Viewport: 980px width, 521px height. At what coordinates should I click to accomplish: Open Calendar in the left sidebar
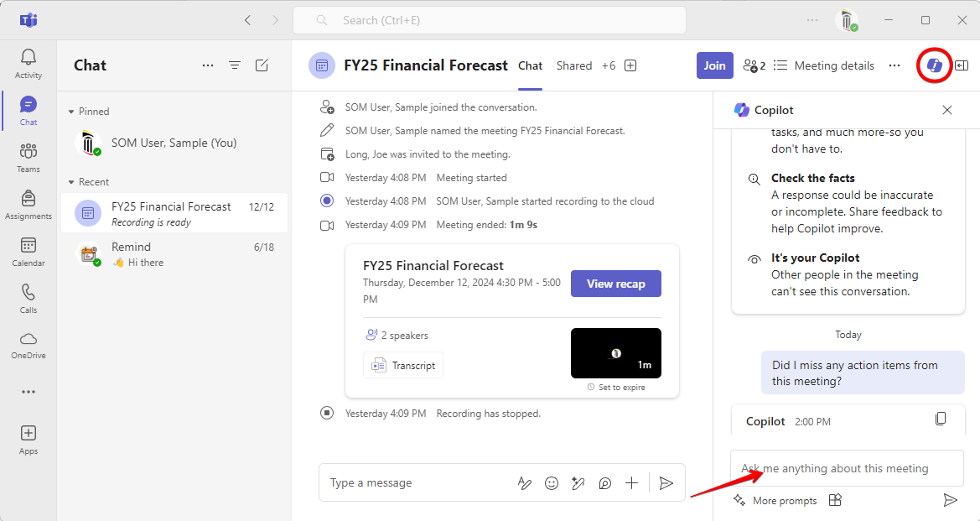coord(29,251)
